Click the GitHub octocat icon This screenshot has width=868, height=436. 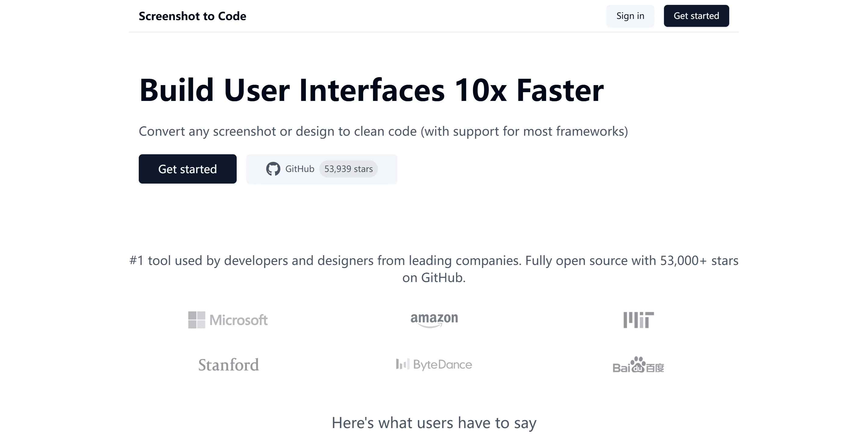pos(273,169)
